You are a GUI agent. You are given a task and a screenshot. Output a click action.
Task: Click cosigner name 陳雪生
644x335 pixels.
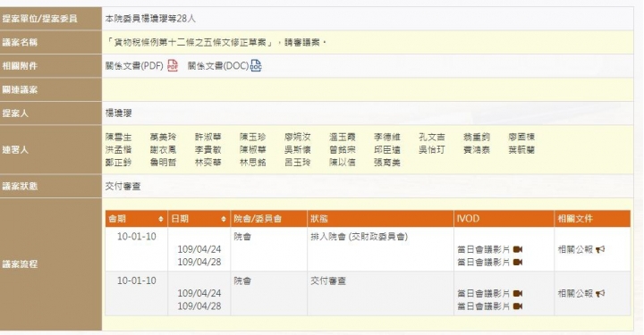(118, 137)
